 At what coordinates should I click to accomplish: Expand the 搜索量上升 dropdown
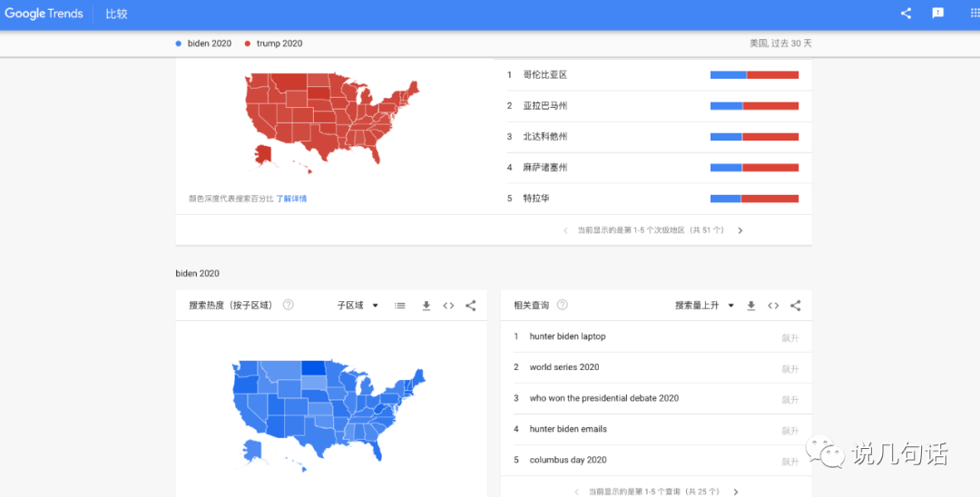[x=704, y=306]
